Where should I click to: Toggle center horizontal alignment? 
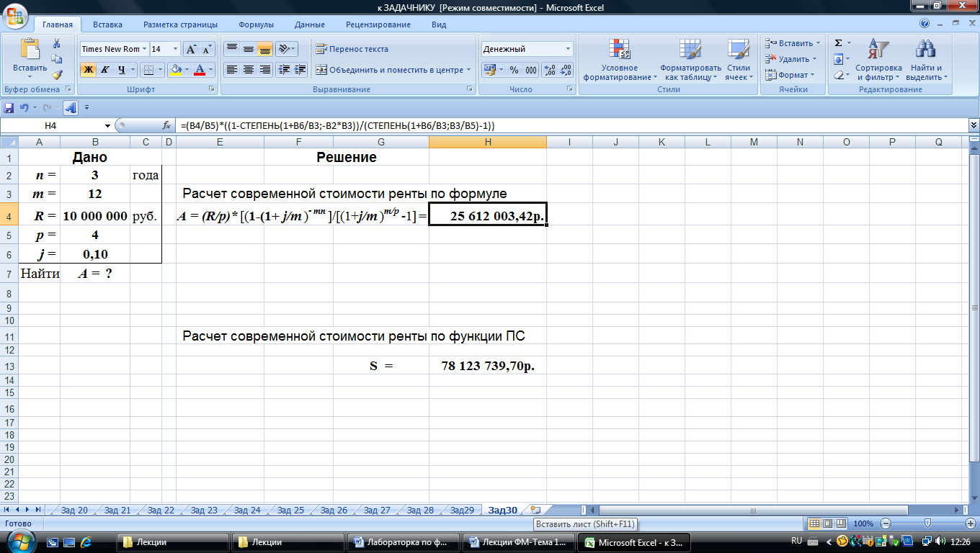click(x=249, y=70)
